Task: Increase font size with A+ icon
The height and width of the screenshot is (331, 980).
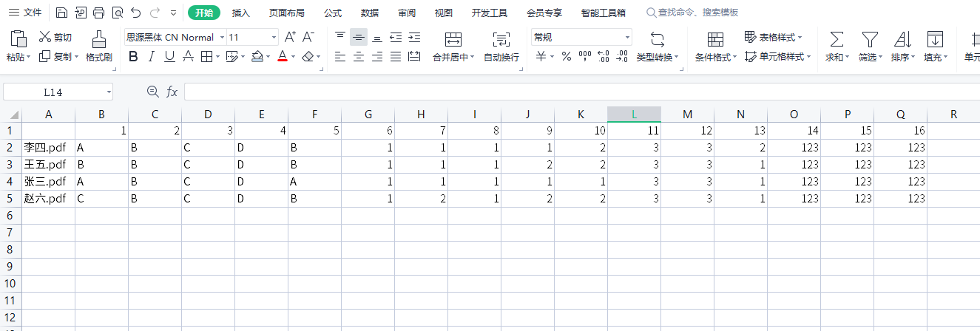Action: (x=290, y=37)
